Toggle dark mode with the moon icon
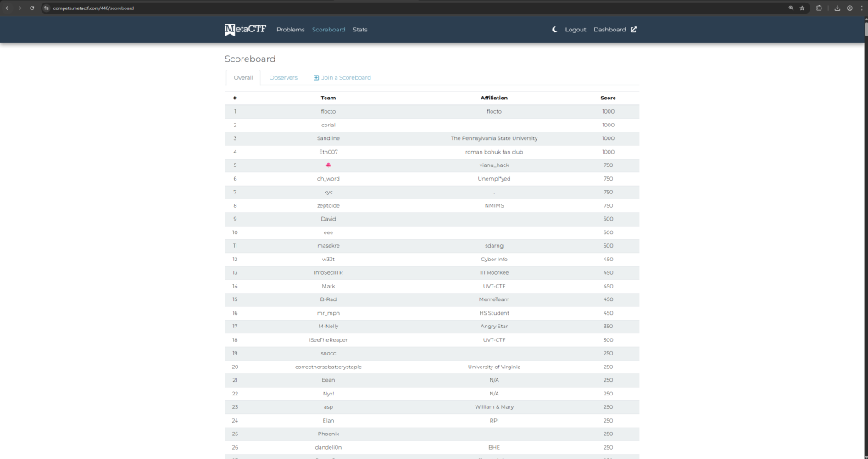This screenshot has width=868, height=459. coord(554,30)
